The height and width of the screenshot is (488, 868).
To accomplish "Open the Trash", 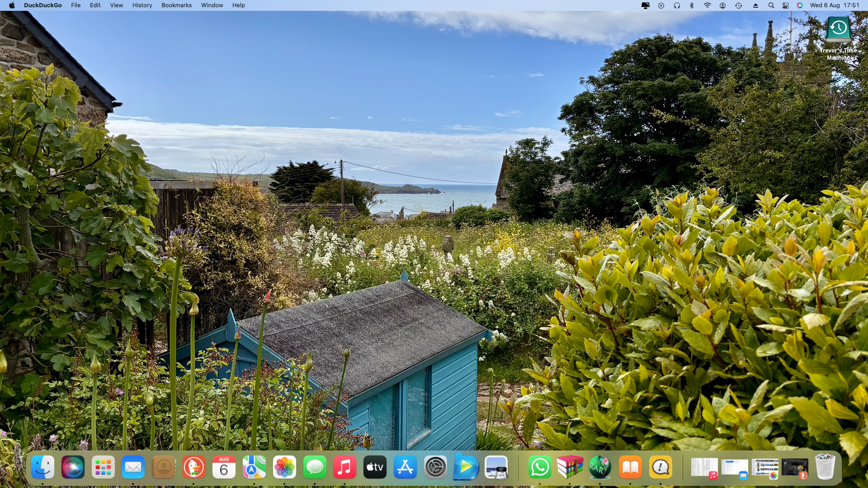I will pos(825,467).
